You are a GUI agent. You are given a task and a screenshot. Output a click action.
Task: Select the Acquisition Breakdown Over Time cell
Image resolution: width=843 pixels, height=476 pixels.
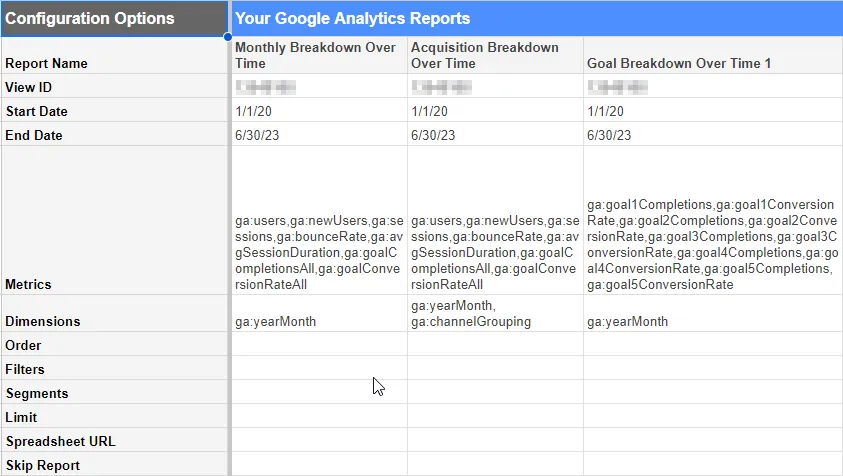coord(495,55)
